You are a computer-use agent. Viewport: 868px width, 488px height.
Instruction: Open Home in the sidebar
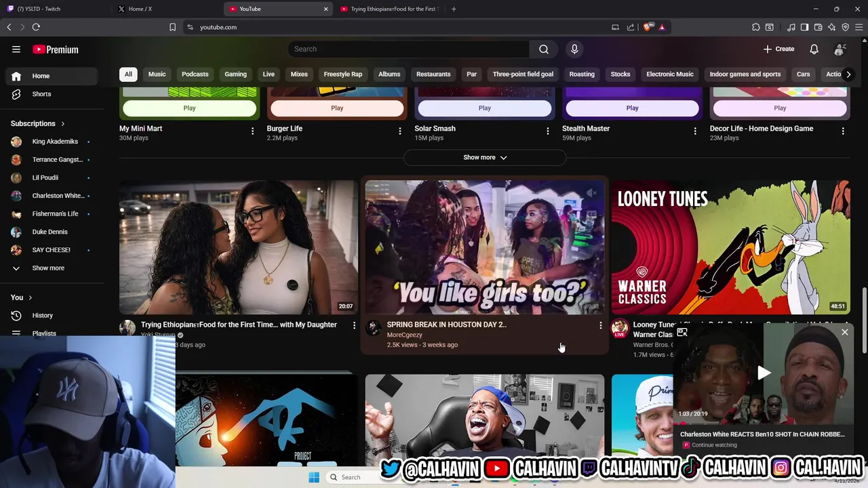click(x=52, y=76)
